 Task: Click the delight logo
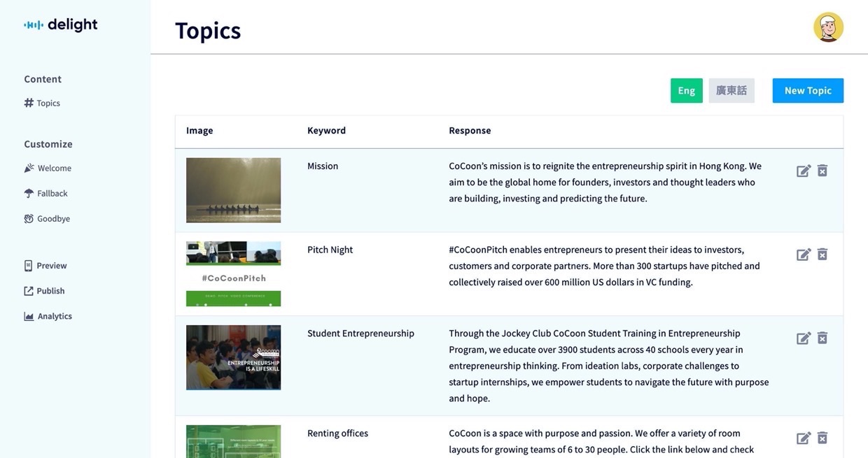point(61,25)
